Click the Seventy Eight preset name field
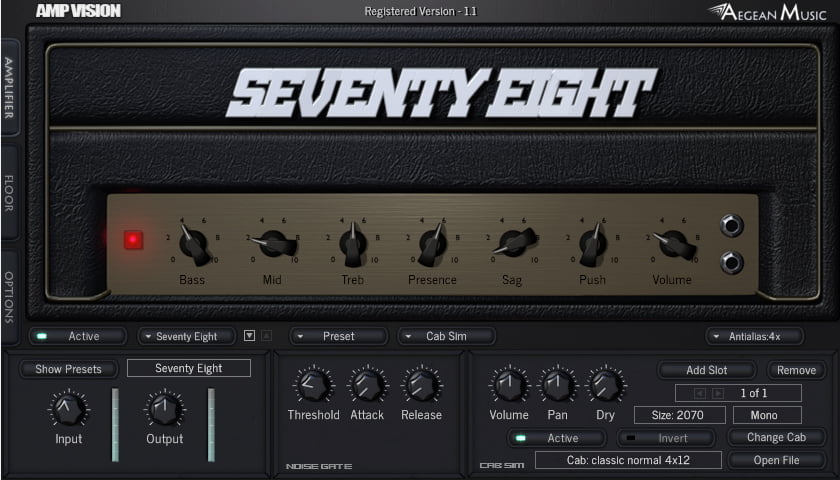840x480 pixels. click(x=189, y=368)
